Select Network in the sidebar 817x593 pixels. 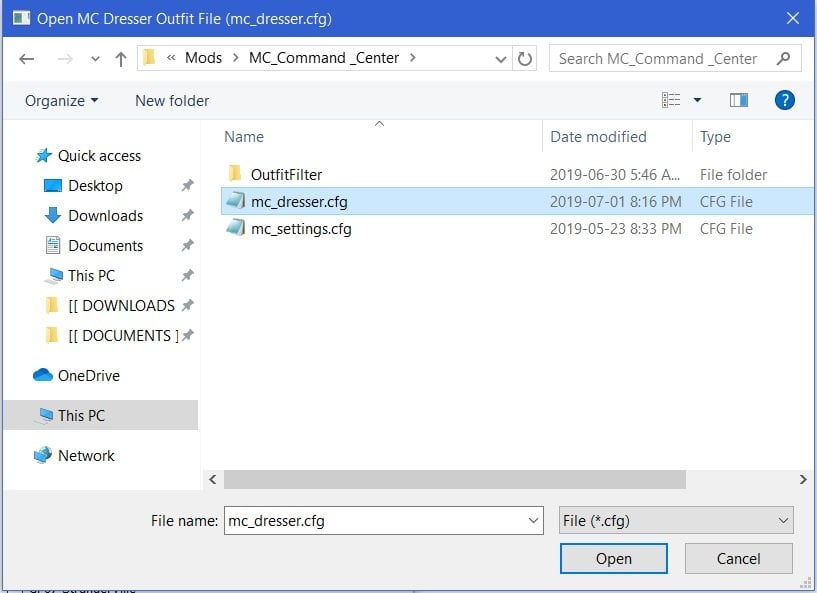[86, 455]
